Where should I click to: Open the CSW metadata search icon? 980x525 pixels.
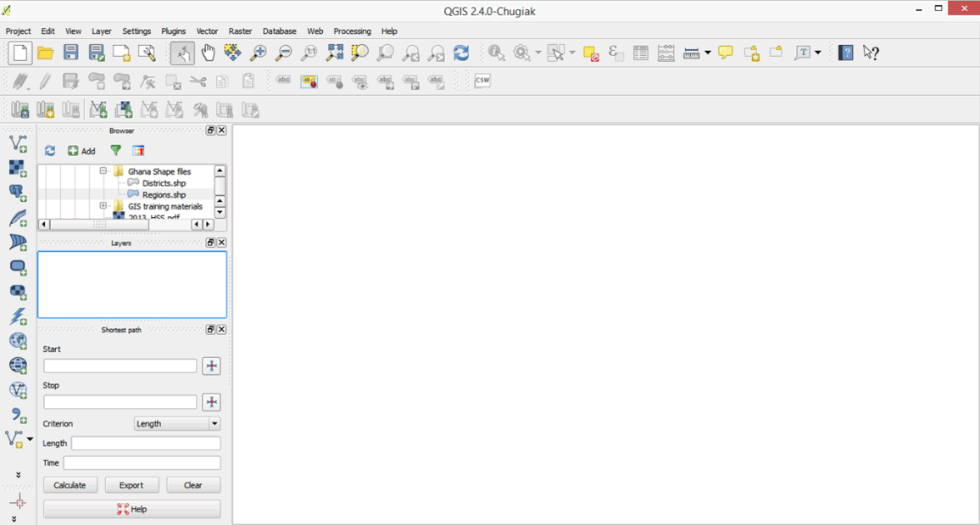pyautogui.click(x=482, y=80)
